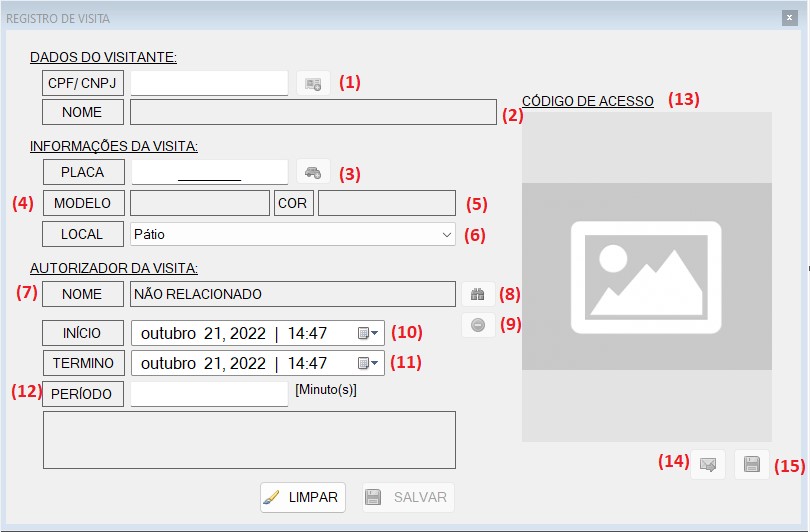The image size is (810, 532).
Task: Remove authorizer with the minus circle icon
Action: pyautogui.click(x=478, y=325)
